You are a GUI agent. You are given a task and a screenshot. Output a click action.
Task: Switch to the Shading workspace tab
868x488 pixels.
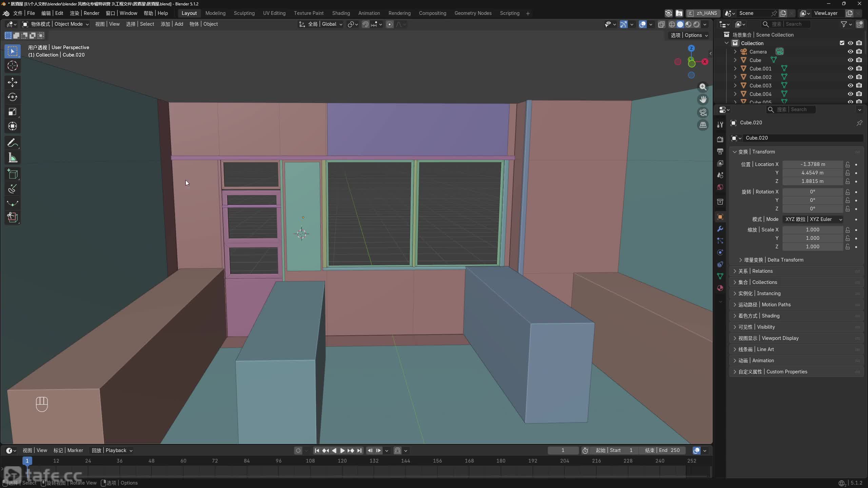tap(341, 13)
